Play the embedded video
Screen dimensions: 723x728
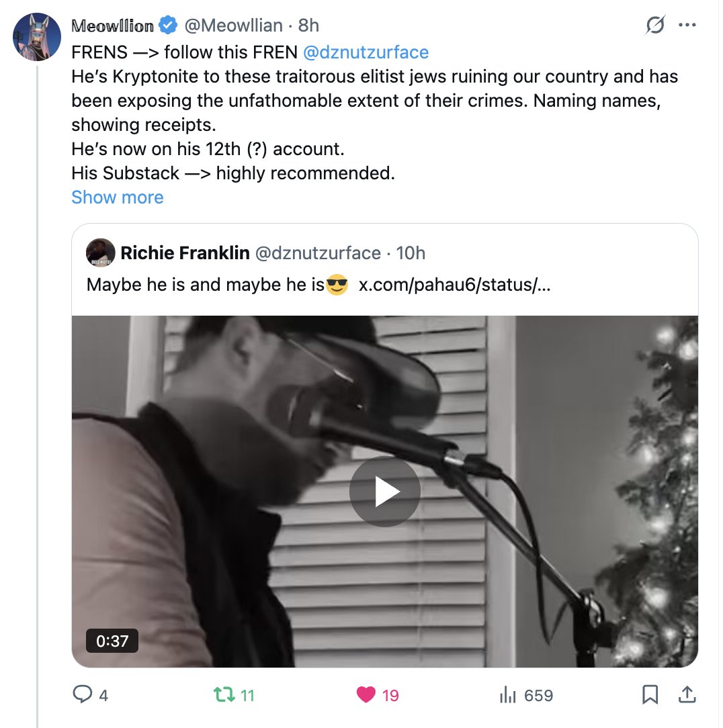(x=385, y=492)
